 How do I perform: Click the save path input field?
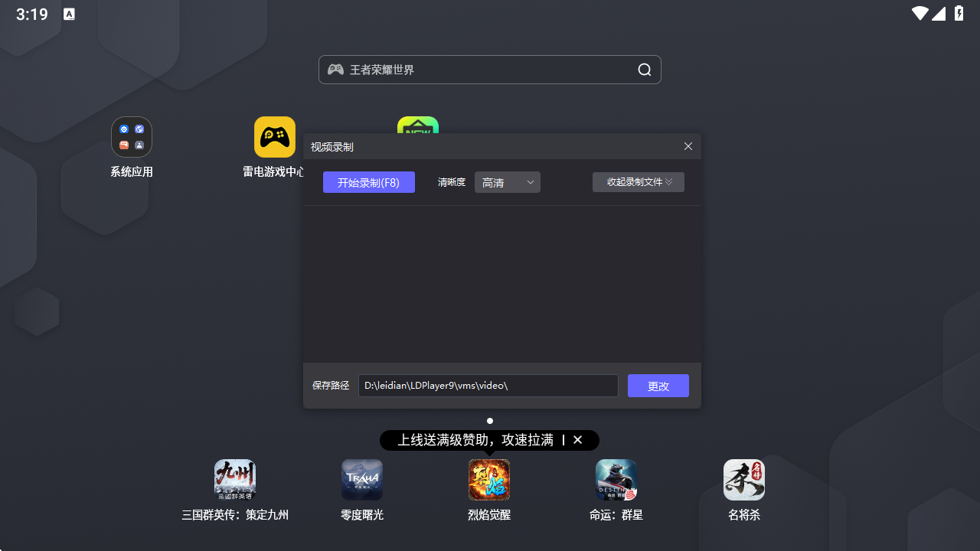[x=488, y=386]
